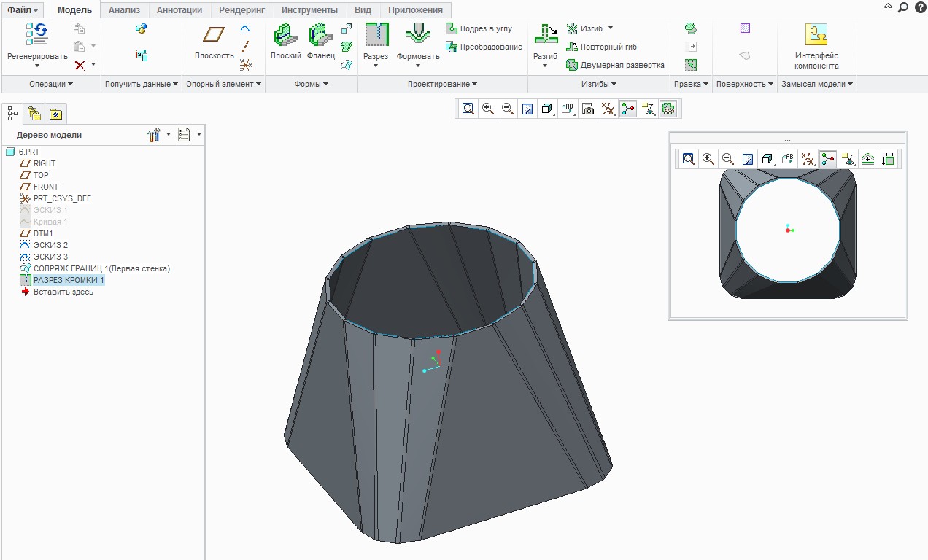Image resolution: width=928 pixels, height=560 pixels.
Task: Click Подрез в углу button
Action: [x=479, y=28]
